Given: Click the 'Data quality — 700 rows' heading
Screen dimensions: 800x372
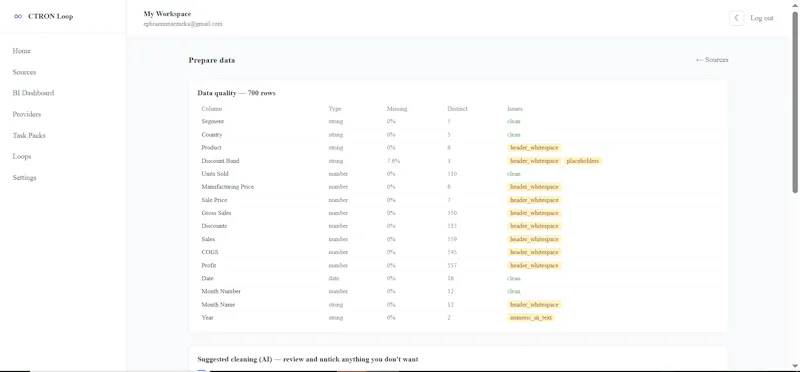Looking at the screenshot, I should (236, 93).
